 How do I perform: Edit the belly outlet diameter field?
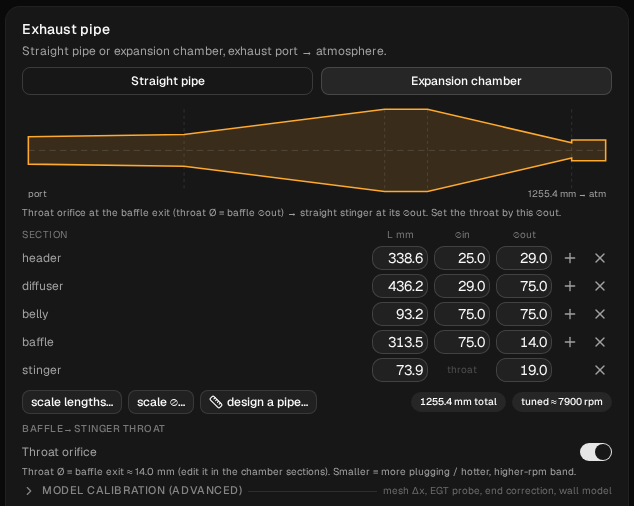click(x=524, y=314)
